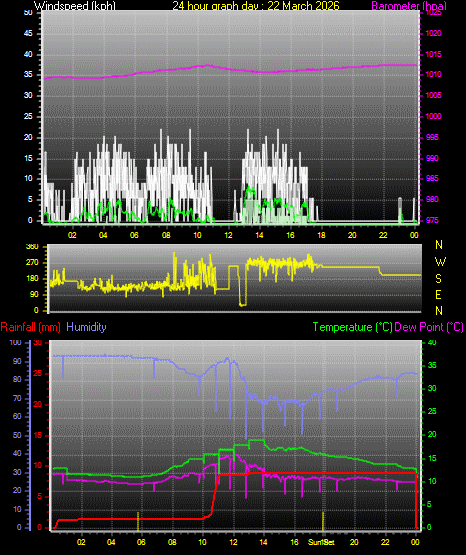Click the "E" compass direction letter
Image resolution: width=466 pixels, height=555 pixels.
click(438, 295)
